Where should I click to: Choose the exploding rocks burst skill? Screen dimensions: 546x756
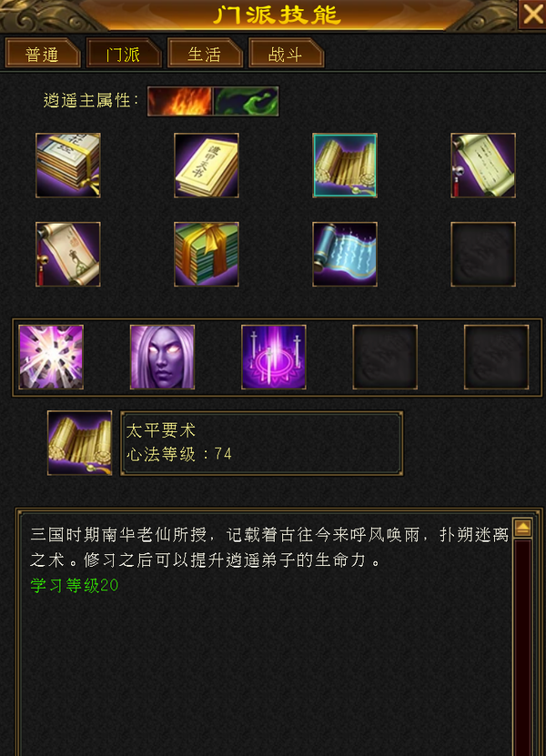51,357
